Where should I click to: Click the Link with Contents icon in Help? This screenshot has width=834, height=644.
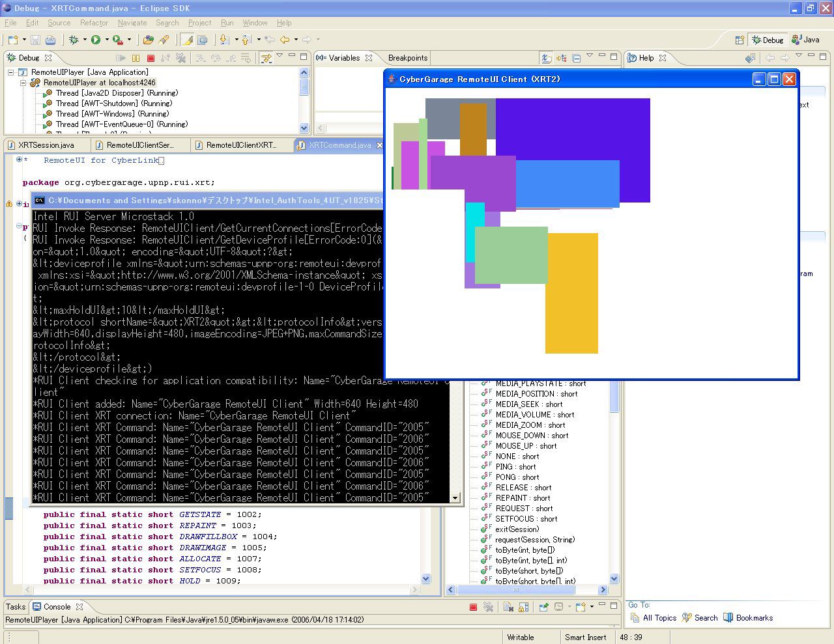(750, 58)
